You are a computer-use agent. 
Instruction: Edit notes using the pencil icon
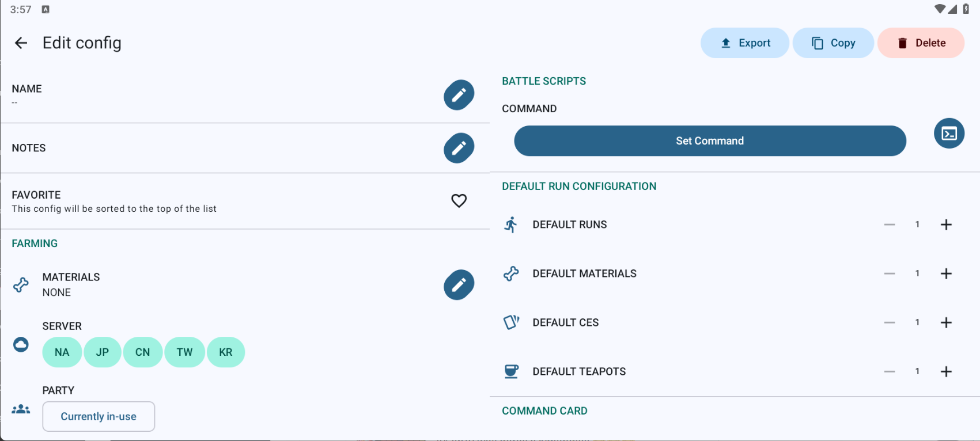459,148
